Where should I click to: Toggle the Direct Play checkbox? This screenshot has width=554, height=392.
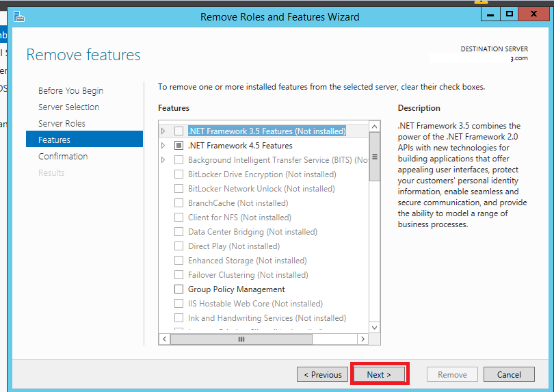179,246
